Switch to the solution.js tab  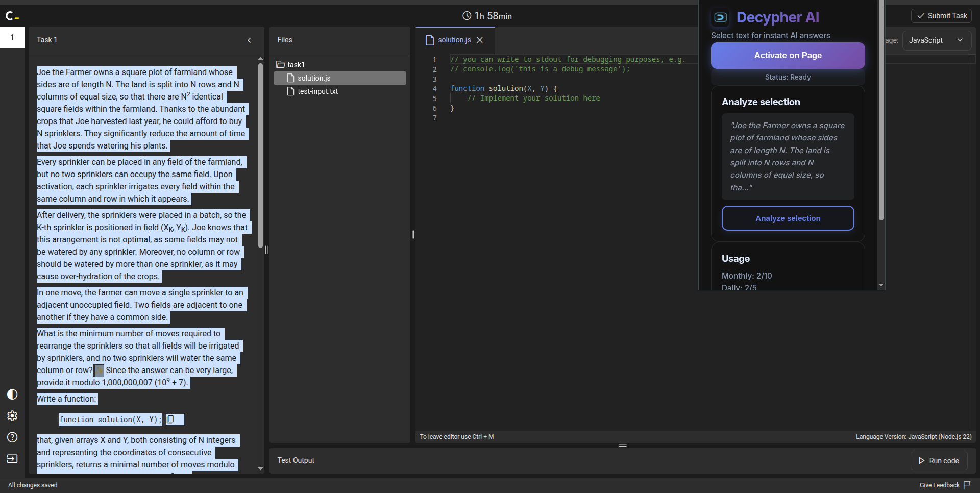[x=454, y=40]
